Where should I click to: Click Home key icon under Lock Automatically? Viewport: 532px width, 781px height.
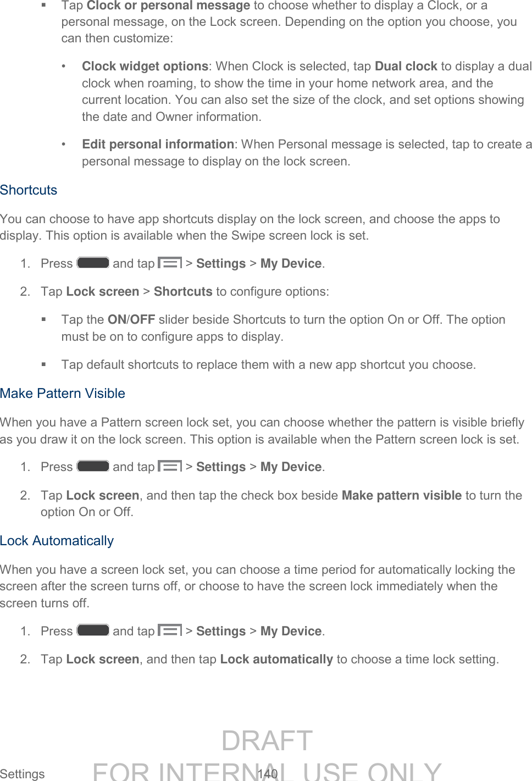(x=93, y=630)
